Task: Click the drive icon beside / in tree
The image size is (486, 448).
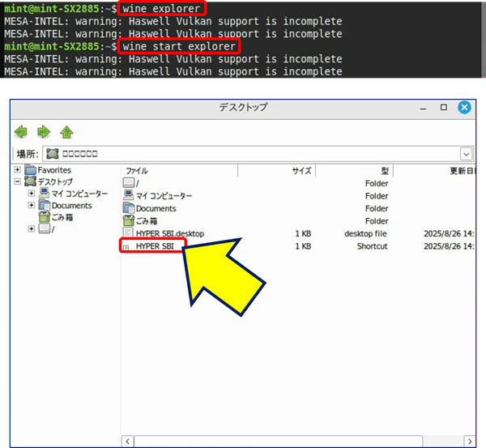Action: pyautogui.click(x=44, y=228)
